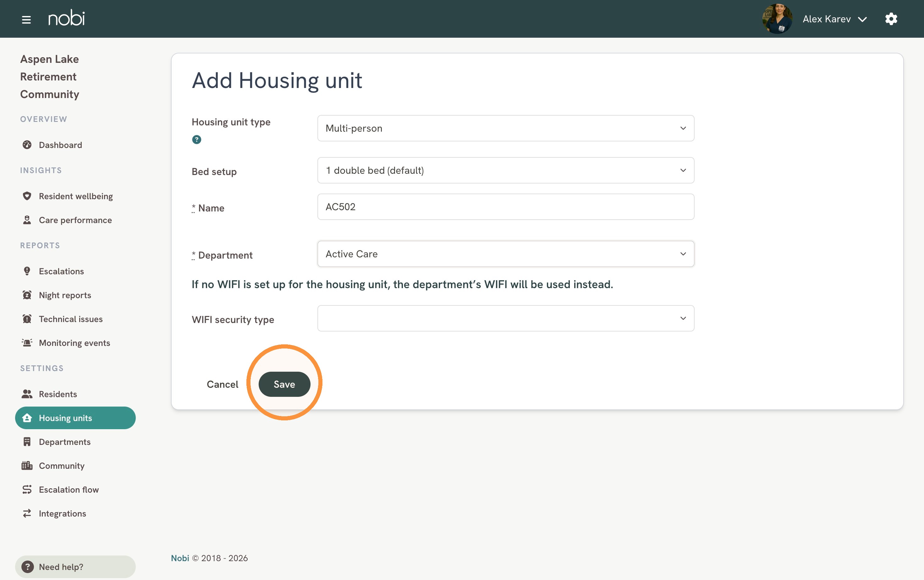The height and width of the screenshot is (580, 924).
Task: Click the Housing units home icon
Action: coord(27,418)
